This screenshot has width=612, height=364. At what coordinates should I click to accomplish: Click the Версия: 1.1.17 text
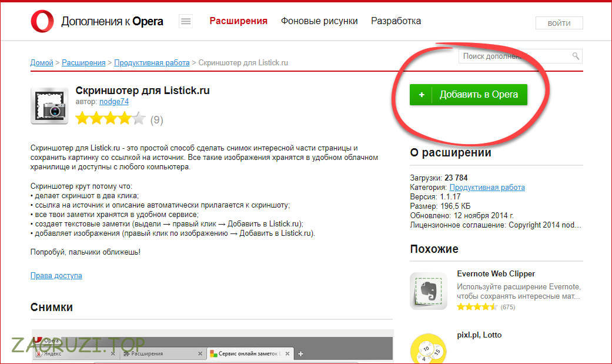pyautogui.click(x=435, y=197)
